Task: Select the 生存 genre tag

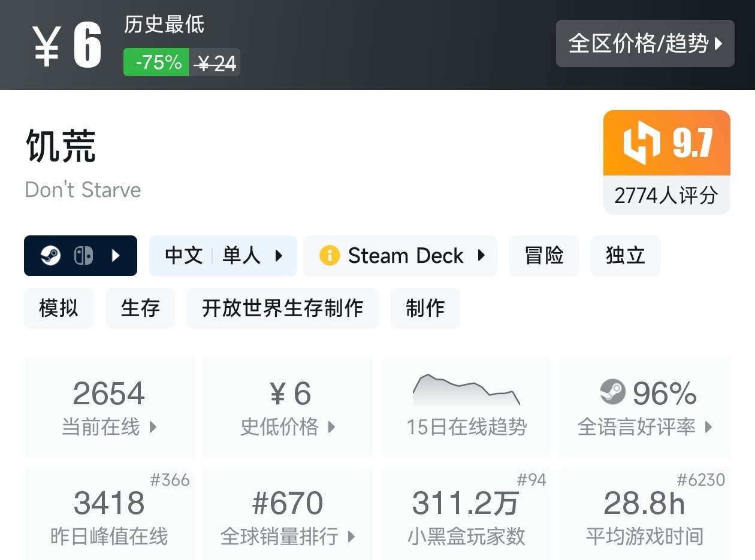Action: click(x=140, y=308)
